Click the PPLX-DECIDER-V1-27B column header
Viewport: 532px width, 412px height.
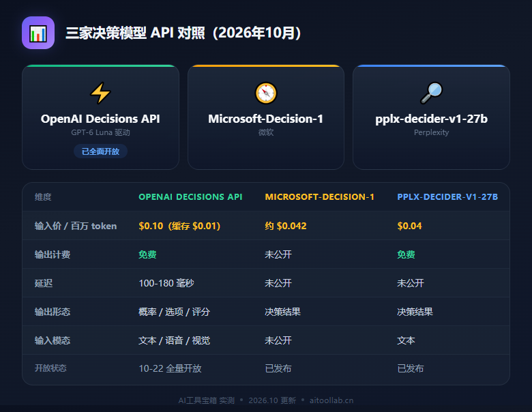[x=447, y=197]
